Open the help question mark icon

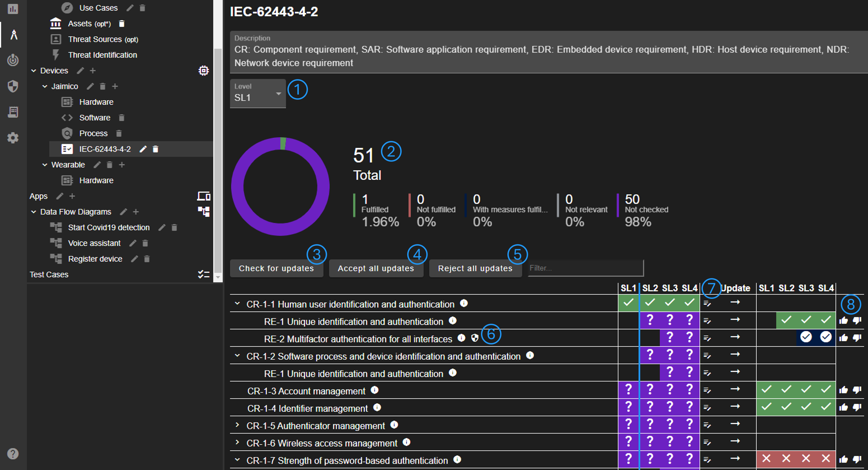click(13, 454)
